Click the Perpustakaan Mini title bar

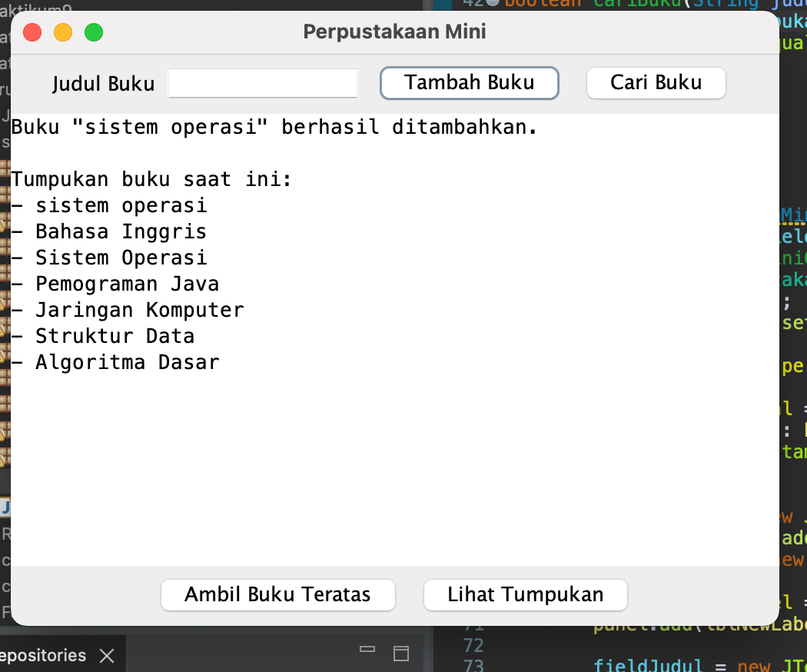[x=394, y=32]
